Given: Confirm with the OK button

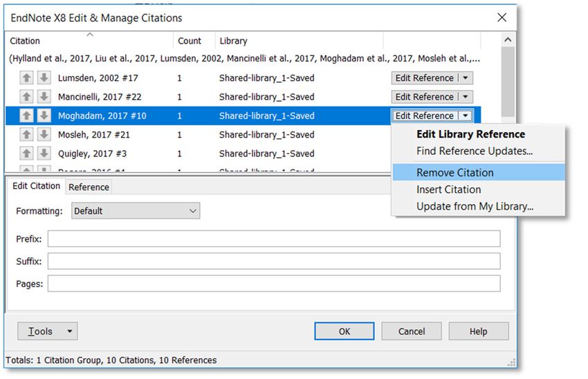Looking at the screenshot, I should point(344,331).
